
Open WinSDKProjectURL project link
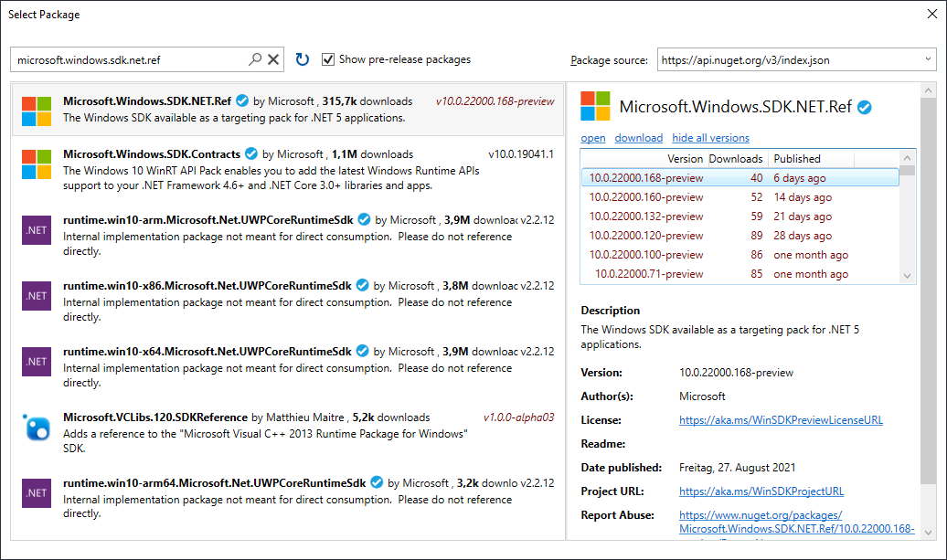coord(761,491)
